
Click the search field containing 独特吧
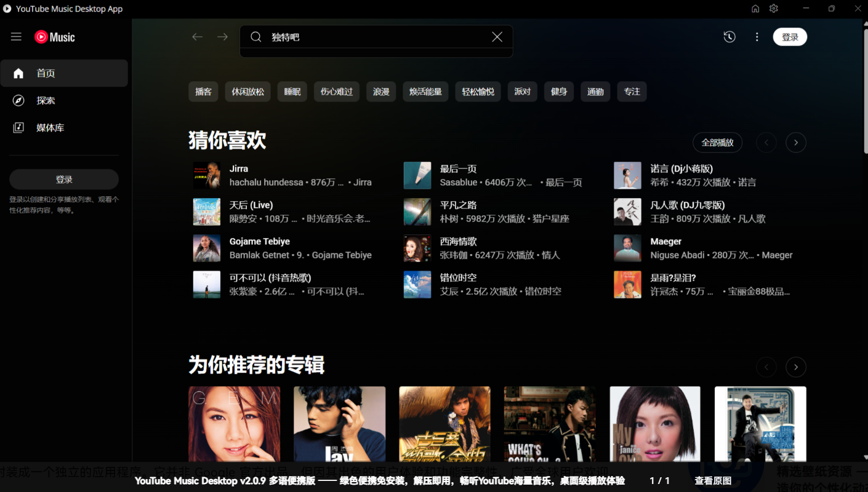pos(376,37)
